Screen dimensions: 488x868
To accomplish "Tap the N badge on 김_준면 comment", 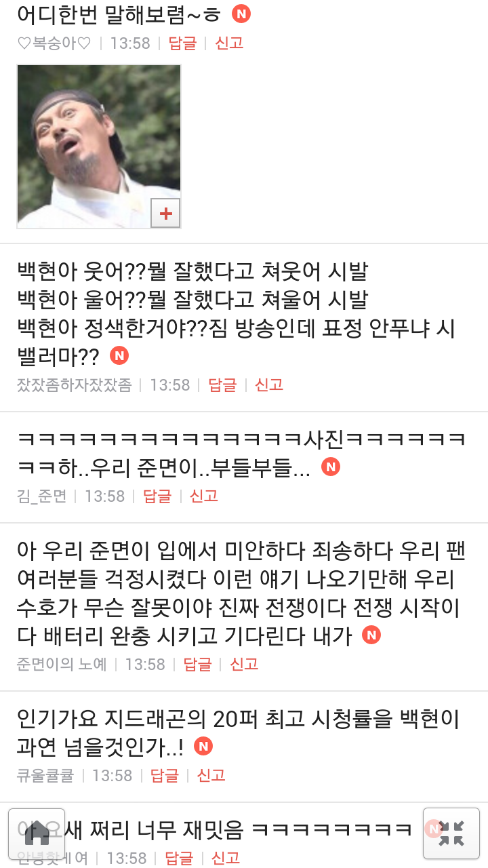I will (x=331, y=467).
